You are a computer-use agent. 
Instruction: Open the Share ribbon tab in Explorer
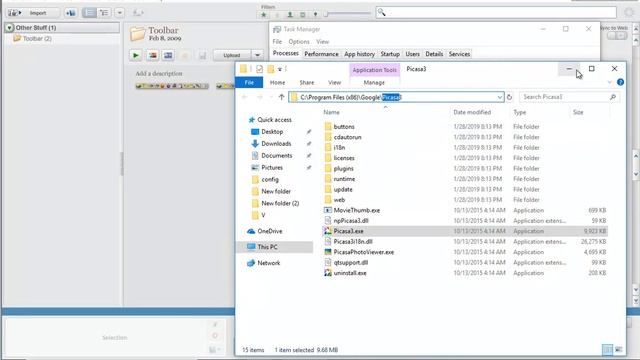pyautogui.click(x=307, y=82)
